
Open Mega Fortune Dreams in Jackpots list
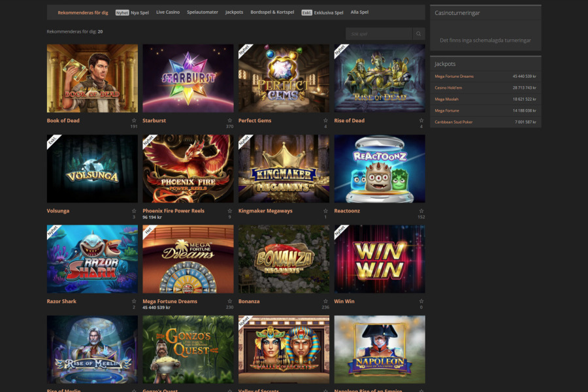pos(454,76)
